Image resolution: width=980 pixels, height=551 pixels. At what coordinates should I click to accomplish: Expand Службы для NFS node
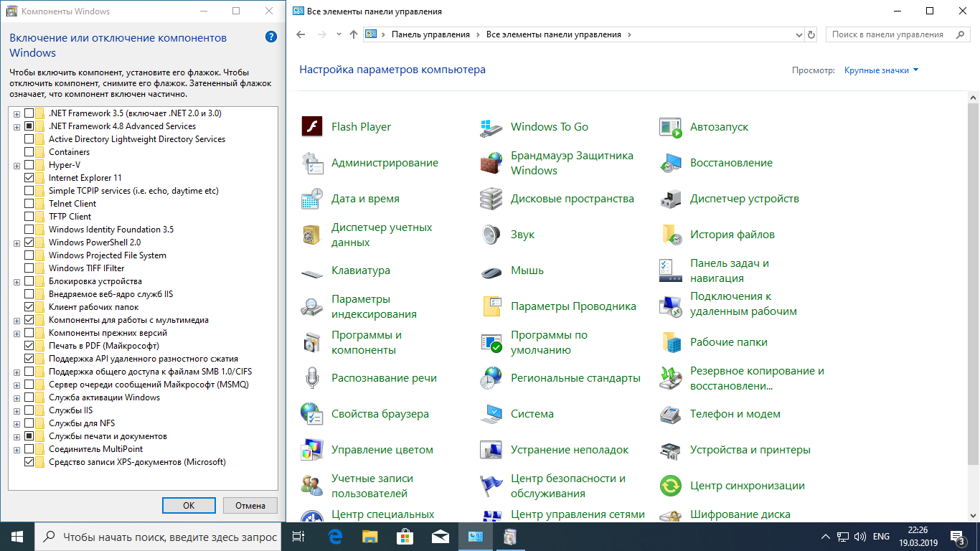click(17, 423)
